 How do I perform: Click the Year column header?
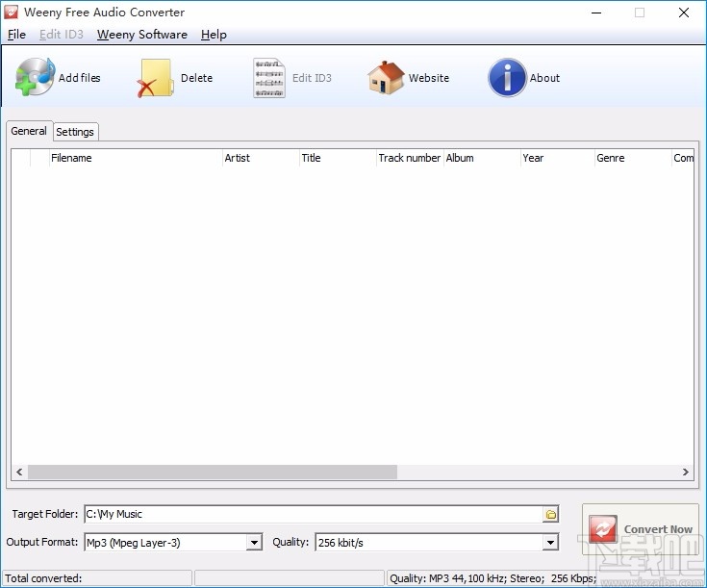[557, 158]
